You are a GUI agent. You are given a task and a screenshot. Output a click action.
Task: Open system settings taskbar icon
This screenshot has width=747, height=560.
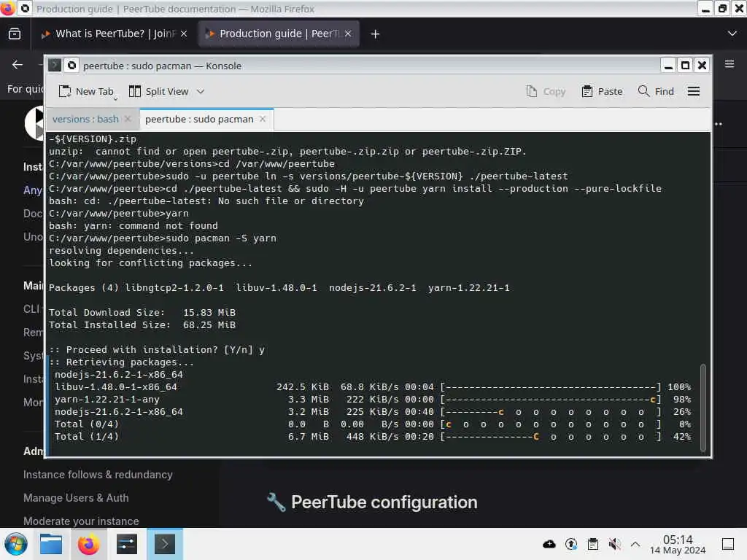(x=127, y=544)
